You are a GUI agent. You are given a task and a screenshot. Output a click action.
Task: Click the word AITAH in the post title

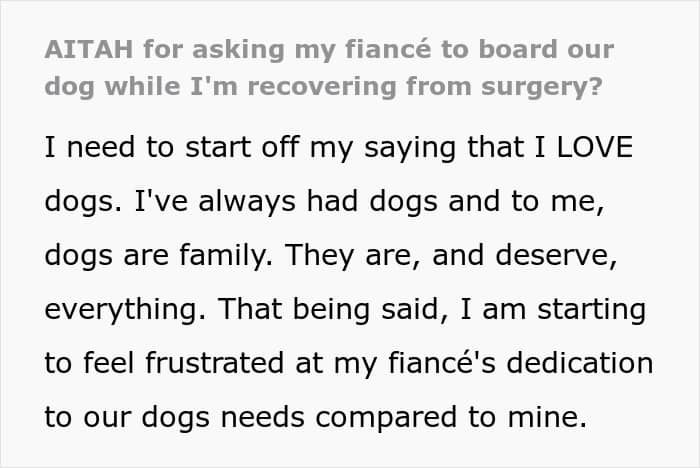pos(89,49)
